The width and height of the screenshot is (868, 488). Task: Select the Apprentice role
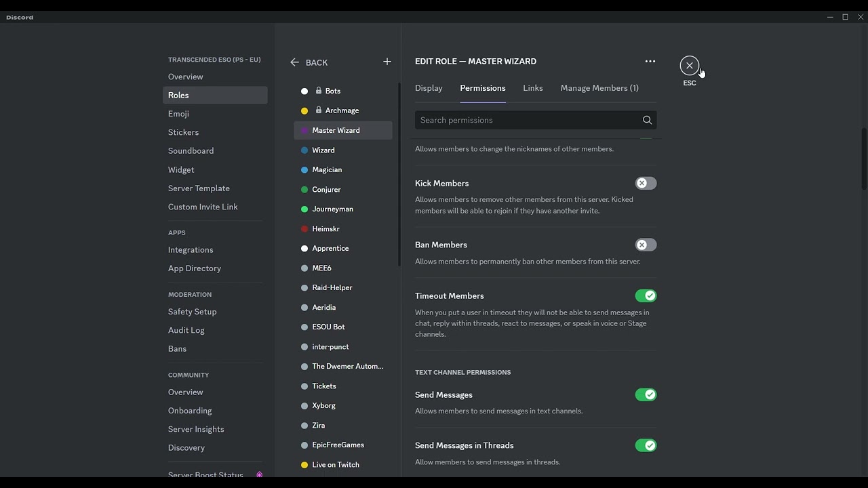click(343, 248)
